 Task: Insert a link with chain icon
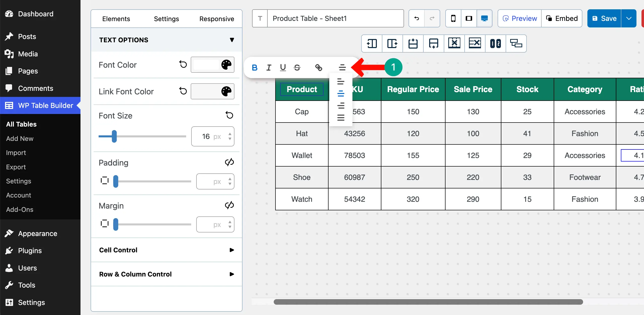click(x=318, y=67)
